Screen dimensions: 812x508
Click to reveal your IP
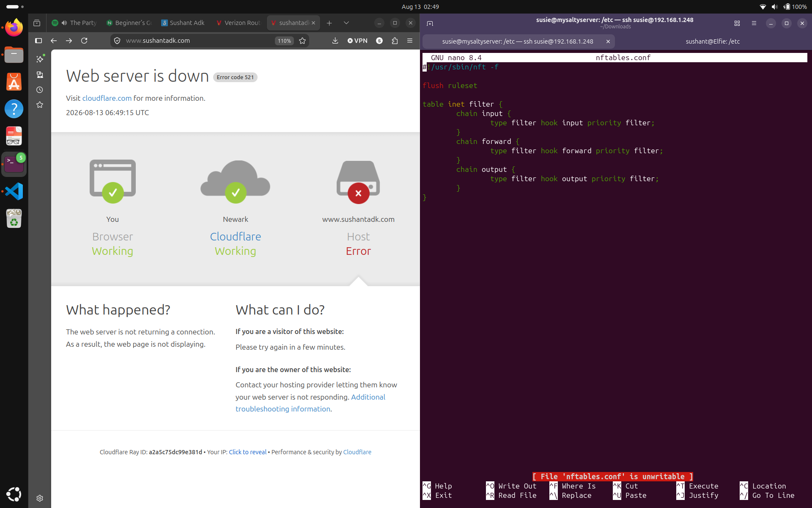tap(247, 452)
